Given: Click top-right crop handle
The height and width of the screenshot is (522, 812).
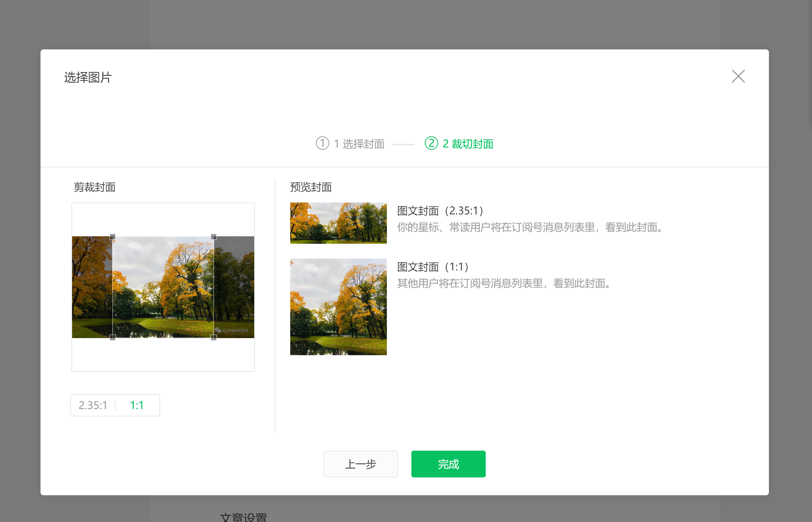Looking at the screenshot, I should click(214, 237).
